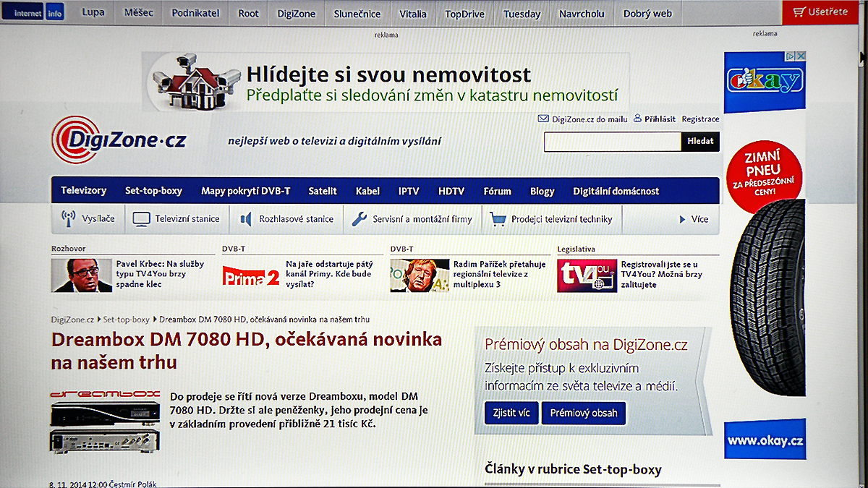Switch to the Měšec site tab
Image resolution: width=868 pixels, height=488 pixels.
tap(138, 13)
